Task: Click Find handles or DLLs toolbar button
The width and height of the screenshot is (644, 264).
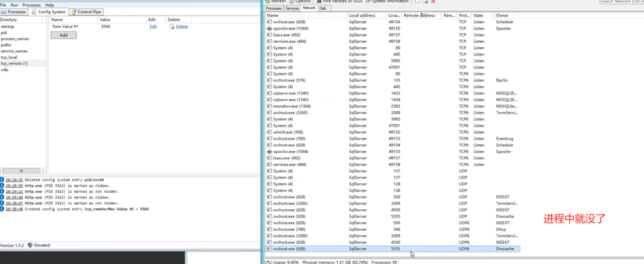Action: 340,2
